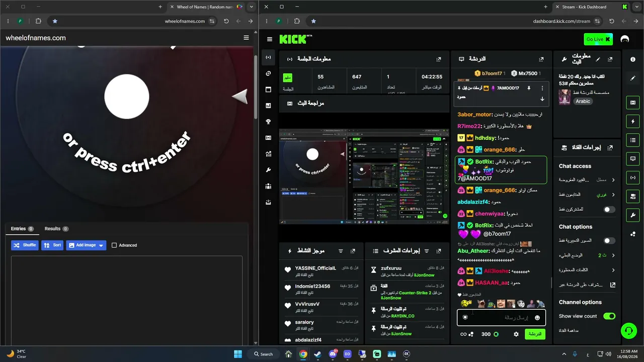
Task: Click the Go Live button
Action: (x=598, y=39)
